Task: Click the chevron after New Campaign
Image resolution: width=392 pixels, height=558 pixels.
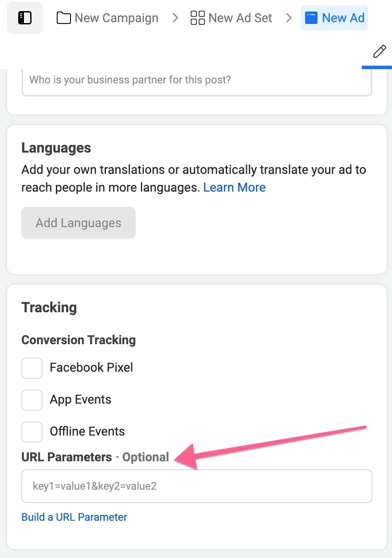Action: pos(175,18)
